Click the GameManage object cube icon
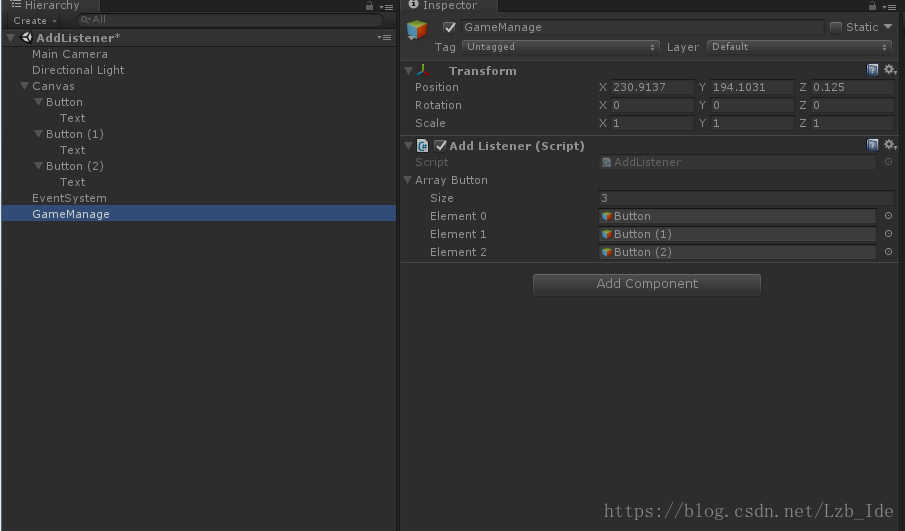Screen dimensions: 905x531 [x=417, y=29]
